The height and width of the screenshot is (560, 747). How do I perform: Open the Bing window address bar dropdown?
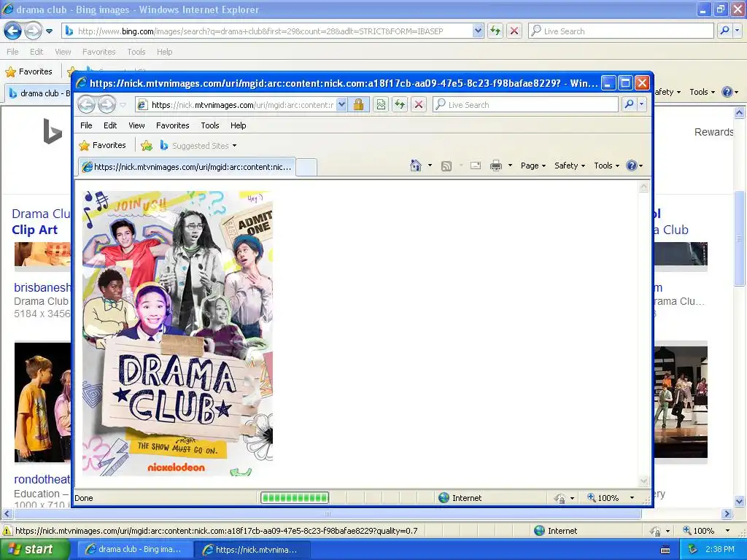point(478,31)
